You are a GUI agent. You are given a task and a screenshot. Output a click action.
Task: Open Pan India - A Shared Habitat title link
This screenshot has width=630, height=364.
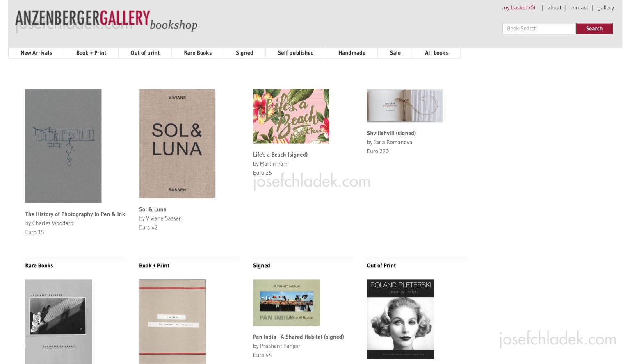tap(298, 337)
